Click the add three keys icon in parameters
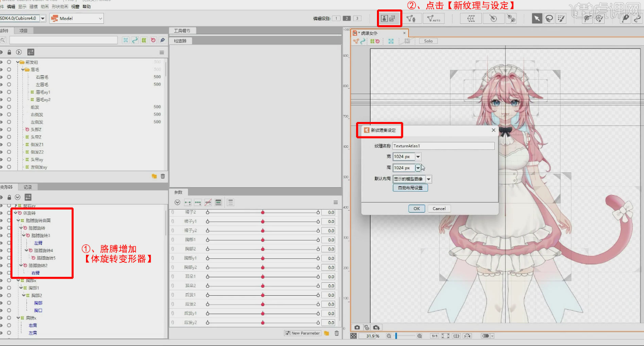The image size is (644, 346). point(198,203)
